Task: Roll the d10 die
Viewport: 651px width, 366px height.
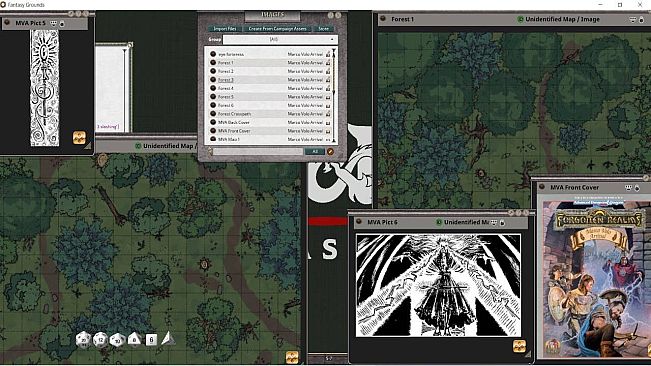Action: (117, 340)
